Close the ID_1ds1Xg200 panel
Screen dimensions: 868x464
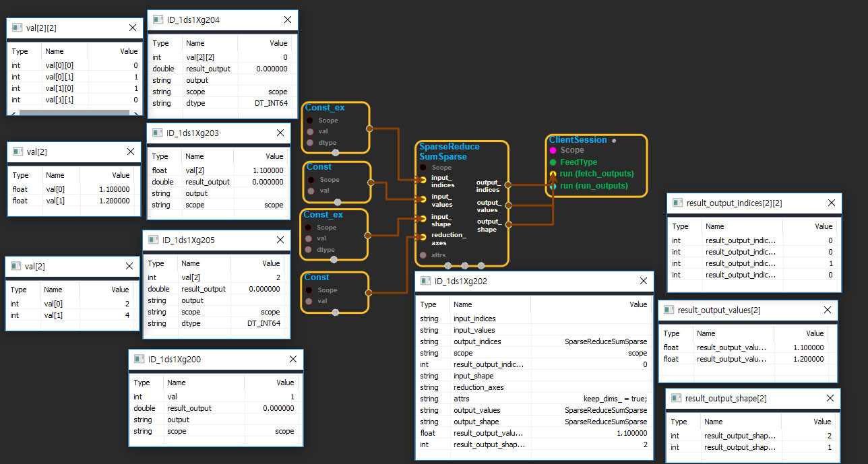[293, 360]
